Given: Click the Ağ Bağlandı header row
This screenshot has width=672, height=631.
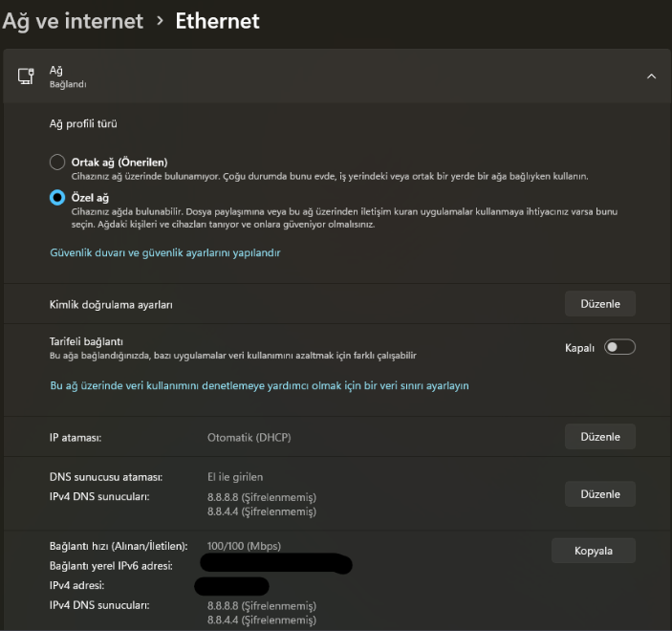Looking at the screenshot, I should (336, 76).
